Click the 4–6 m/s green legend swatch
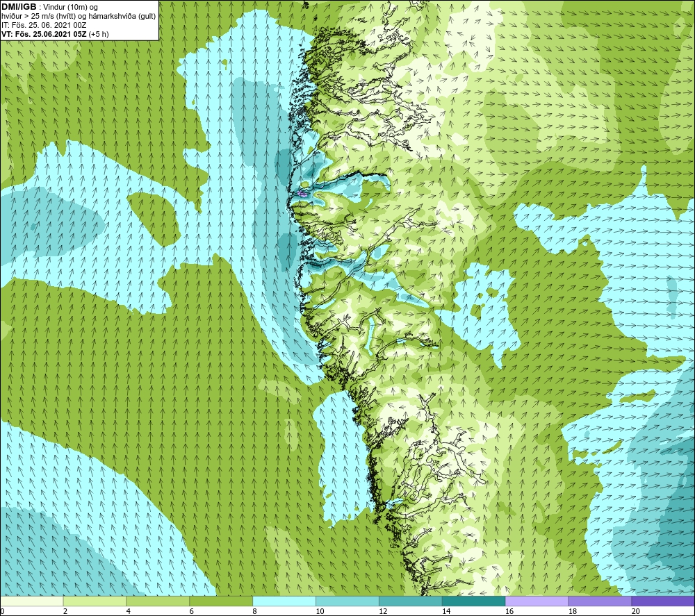This screenshot has height=616, width=695. pyautogui.click(x=158, y=601)
